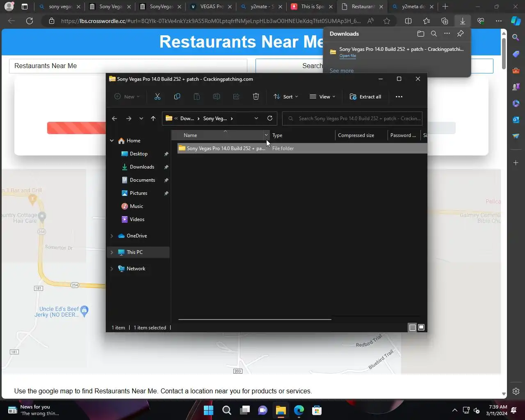The width and height of the screenshot is (525, 420).
Task: Click the Copy icon in File Explorer toolbar
Action: coord(177,97)
